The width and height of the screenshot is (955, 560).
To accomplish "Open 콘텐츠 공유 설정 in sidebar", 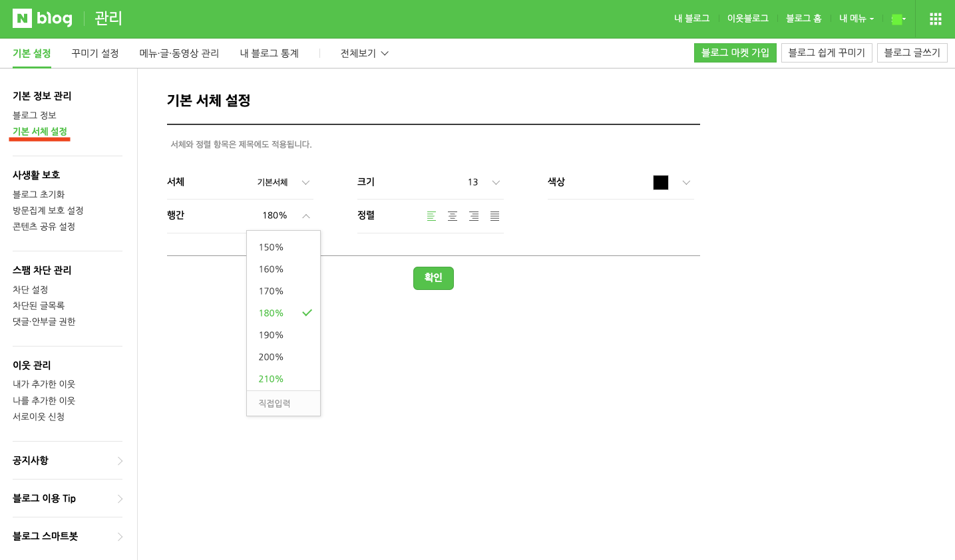I will [44, 226].
